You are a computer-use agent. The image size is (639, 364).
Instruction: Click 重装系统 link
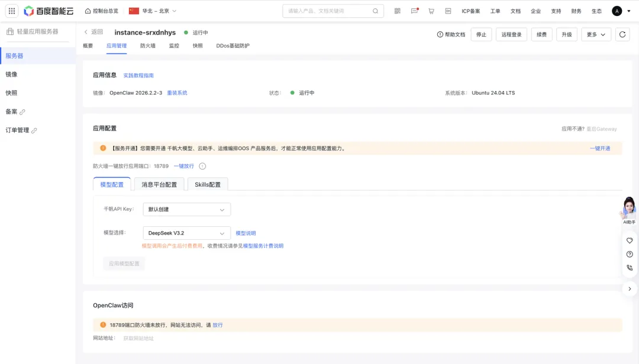pyautogui.click(x=177, y=93)
